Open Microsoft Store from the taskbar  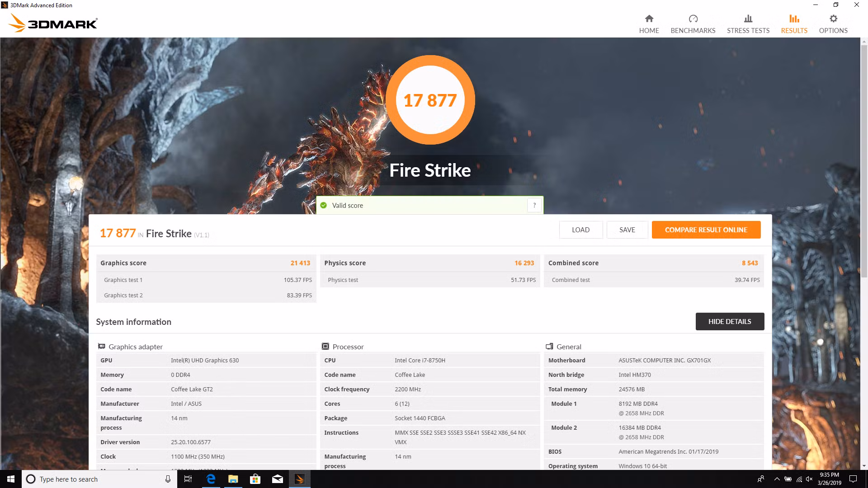coord(255,479)
